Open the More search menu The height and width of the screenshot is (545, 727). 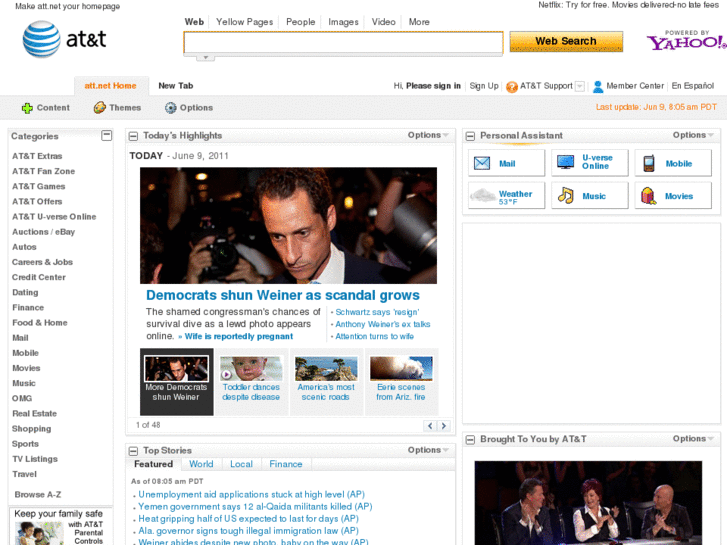point(419,22)
